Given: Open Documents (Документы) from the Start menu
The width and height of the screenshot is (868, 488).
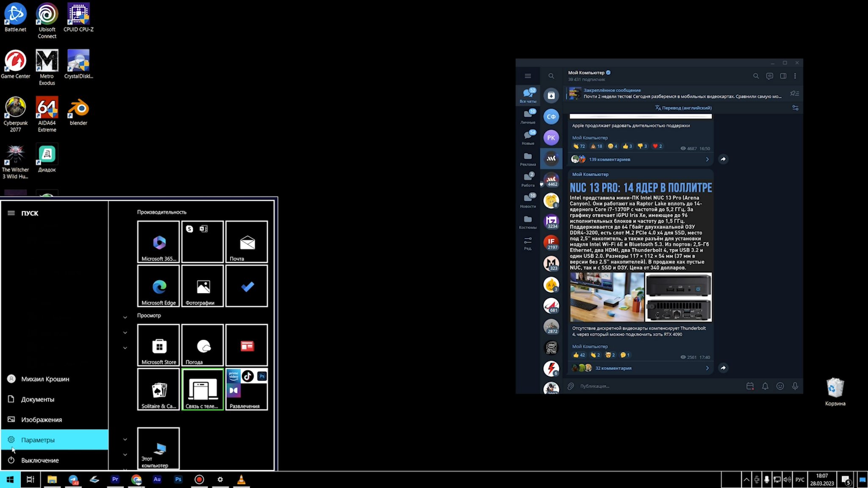Looking at the screenshot, I should click(55, 399).
